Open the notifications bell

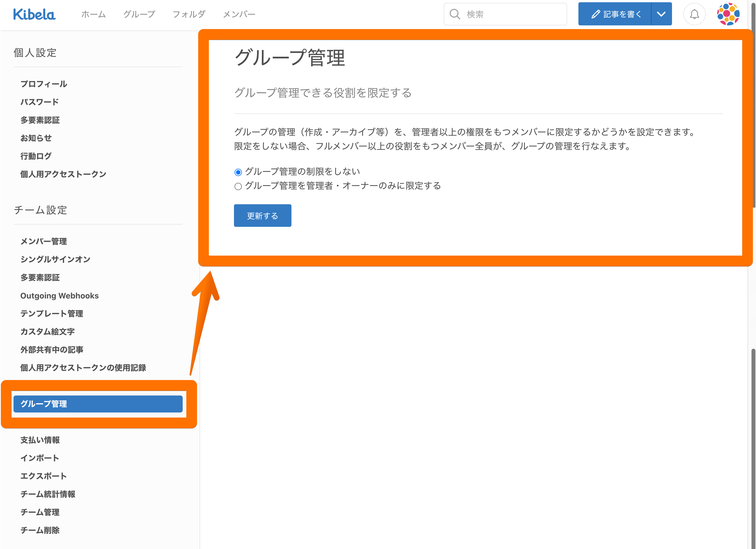coord(694,14)
